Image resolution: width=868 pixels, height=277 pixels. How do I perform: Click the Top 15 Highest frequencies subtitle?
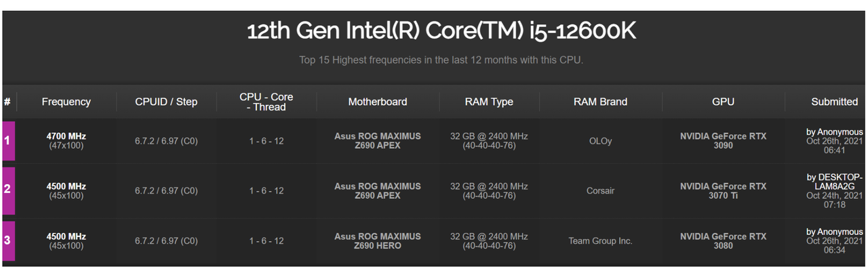point(441,60)
